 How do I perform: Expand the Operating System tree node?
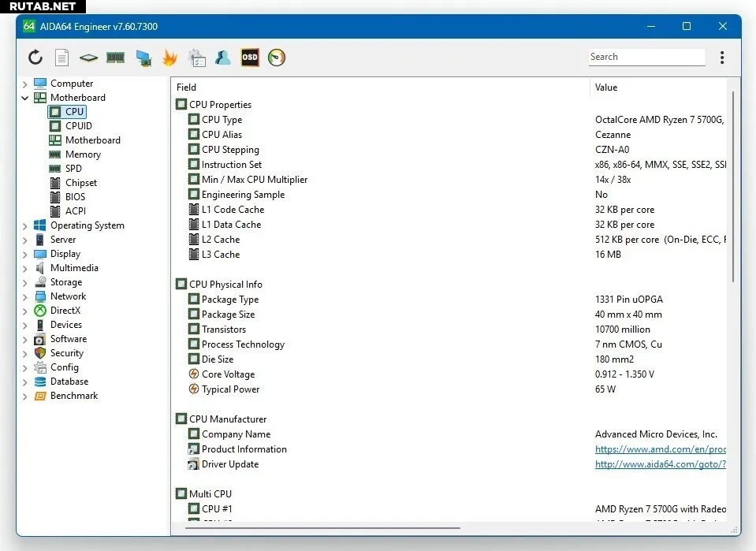25,225
